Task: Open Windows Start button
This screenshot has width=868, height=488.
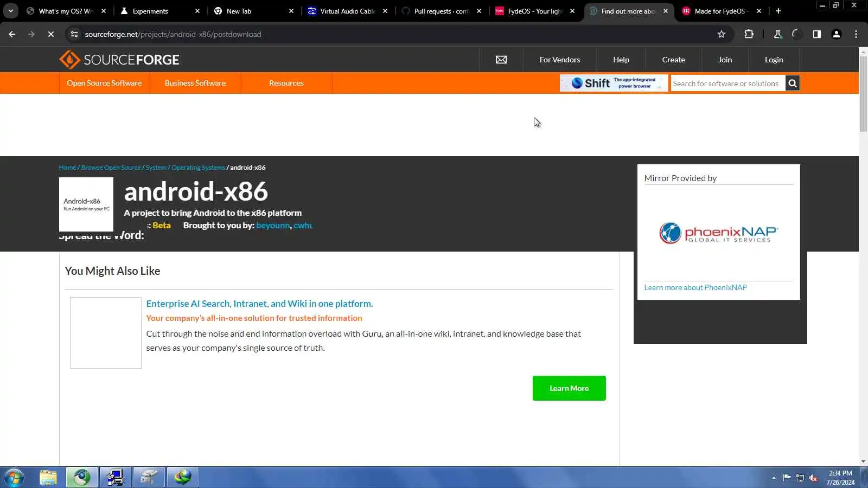Action: (14, 478)
